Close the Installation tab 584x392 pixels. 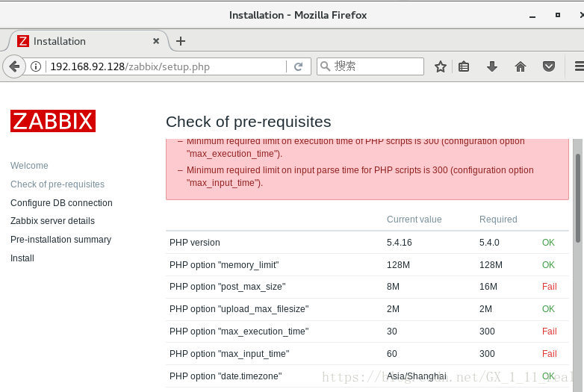156,41
